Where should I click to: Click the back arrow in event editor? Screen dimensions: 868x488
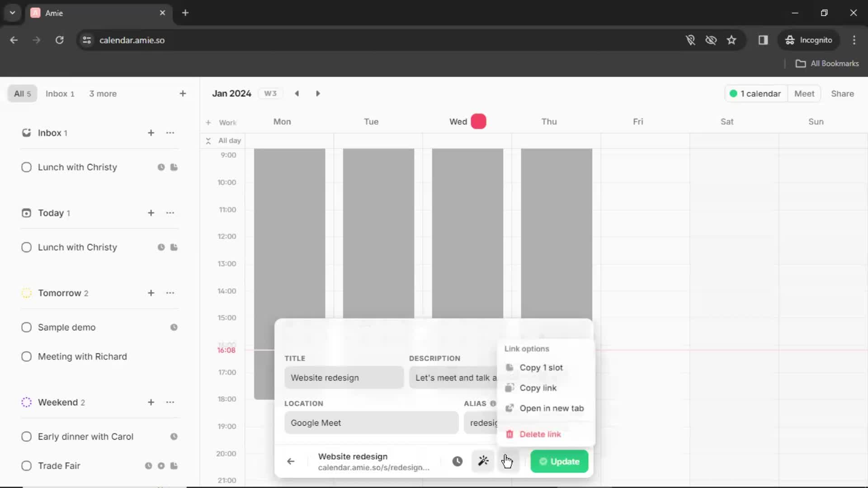290,461
